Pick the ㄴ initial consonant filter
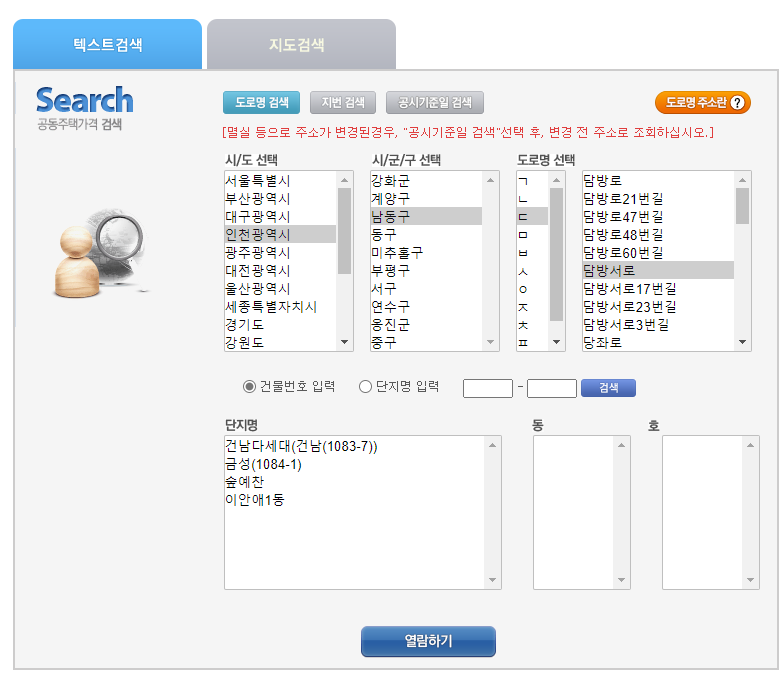The image size is (782, 677). (533, 199)
